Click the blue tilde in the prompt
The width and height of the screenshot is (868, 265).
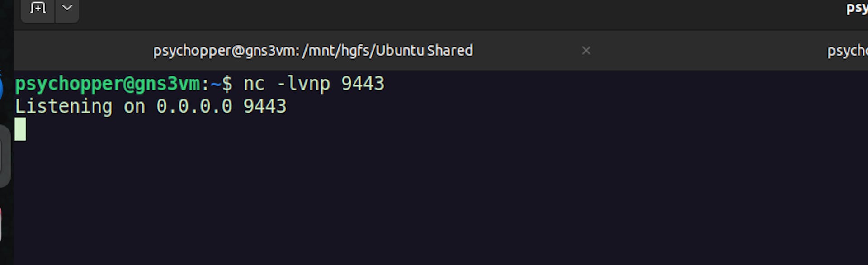coord(216,84)
